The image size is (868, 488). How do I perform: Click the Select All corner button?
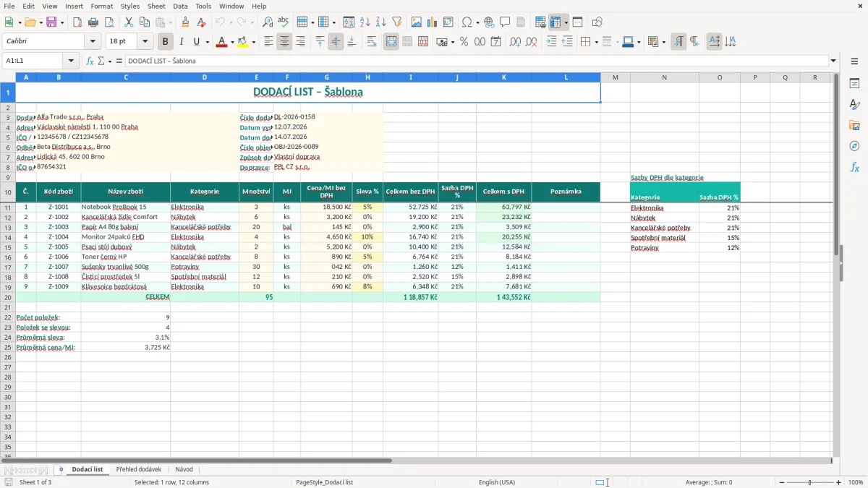[8, 77]
